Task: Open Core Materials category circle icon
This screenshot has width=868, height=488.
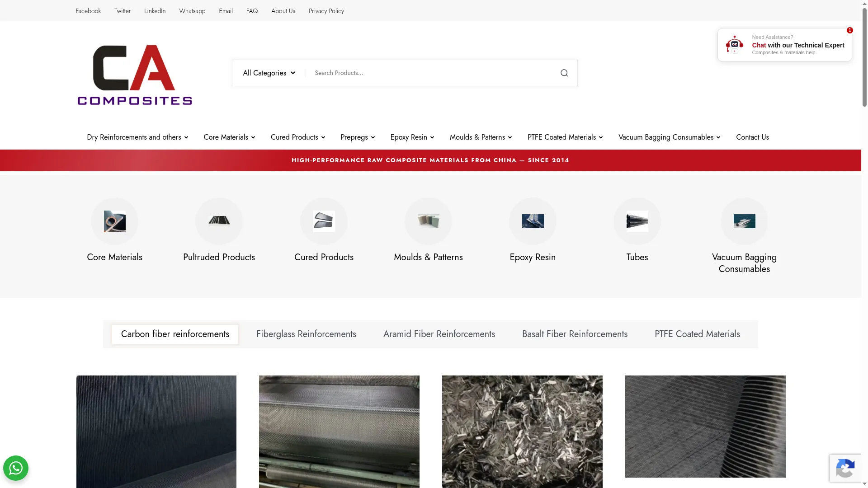Action: click(x=114, y=221)
